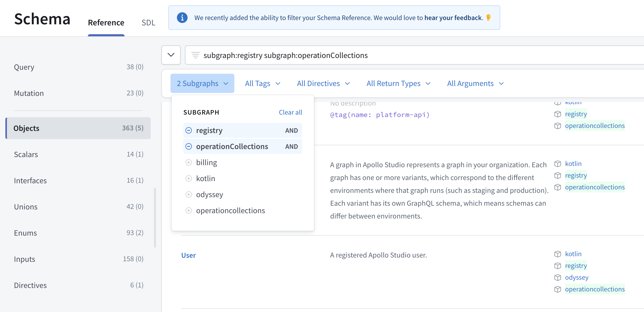Image resolution: width=644 pixels, height=312 pixels.
Task: Open registry link in graph description row
Action: click(x=576, y=175)
